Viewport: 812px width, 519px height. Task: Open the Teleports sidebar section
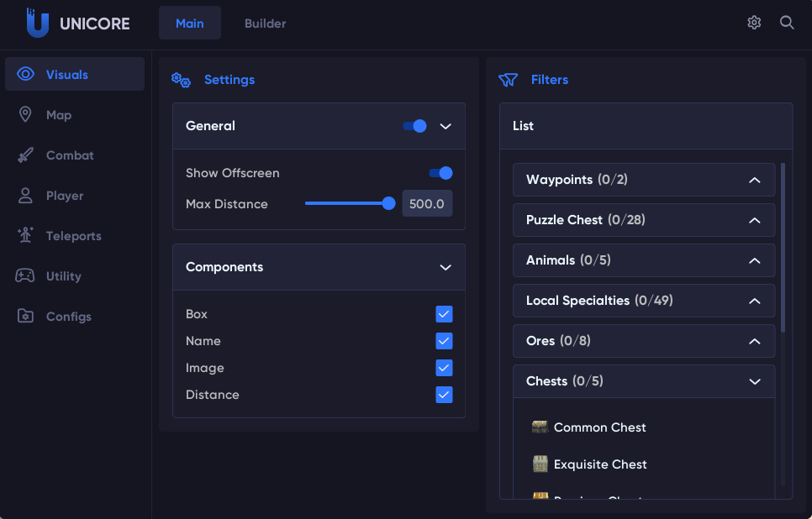coord(73,236)
